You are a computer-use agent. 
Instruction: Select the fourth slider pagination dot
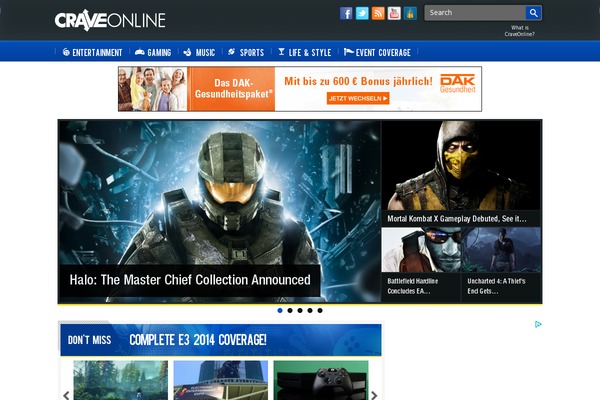pos(310,310)
